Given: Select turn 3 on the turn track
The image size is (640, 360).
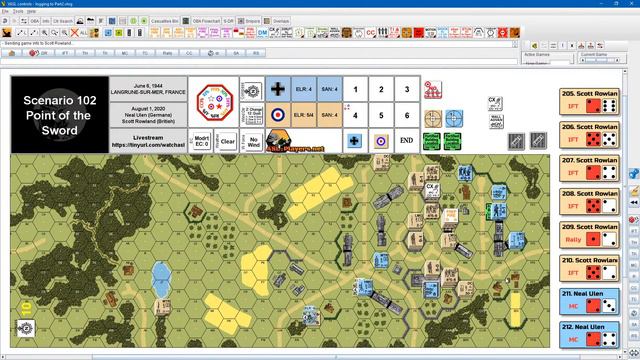Looking at the screenshot, I should [x=407, y=89].
